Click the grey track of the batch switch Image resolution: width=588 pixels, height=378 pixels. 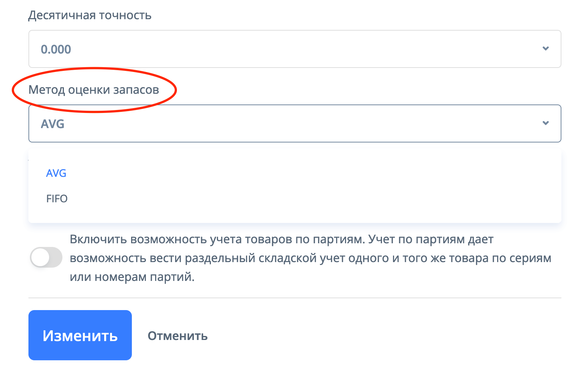pos(55,257)
